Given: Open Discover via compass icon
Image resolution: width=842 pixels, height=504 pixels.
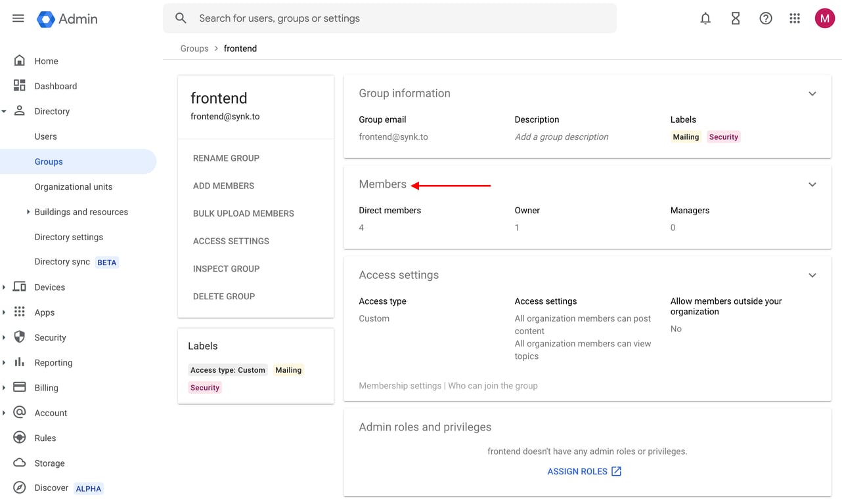Looking at the screenshot, I should (x=20, y=488).
